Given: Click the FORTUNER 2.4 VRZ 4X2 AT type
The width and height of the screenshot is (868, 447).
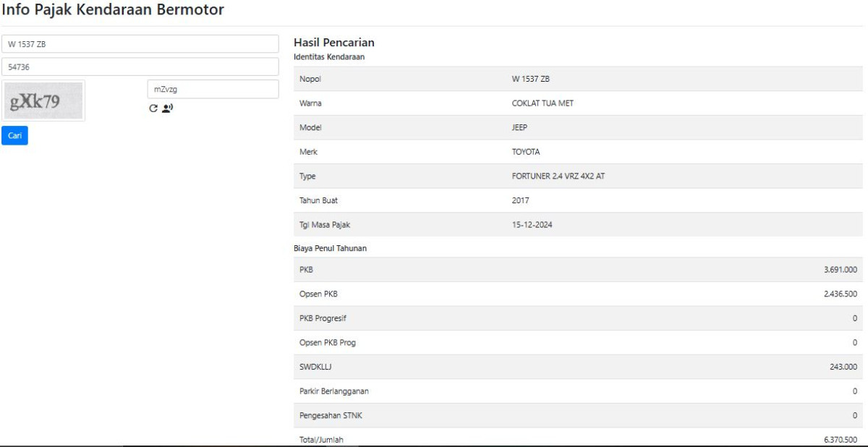Looking at the screenshot, I should coord(558,176).
